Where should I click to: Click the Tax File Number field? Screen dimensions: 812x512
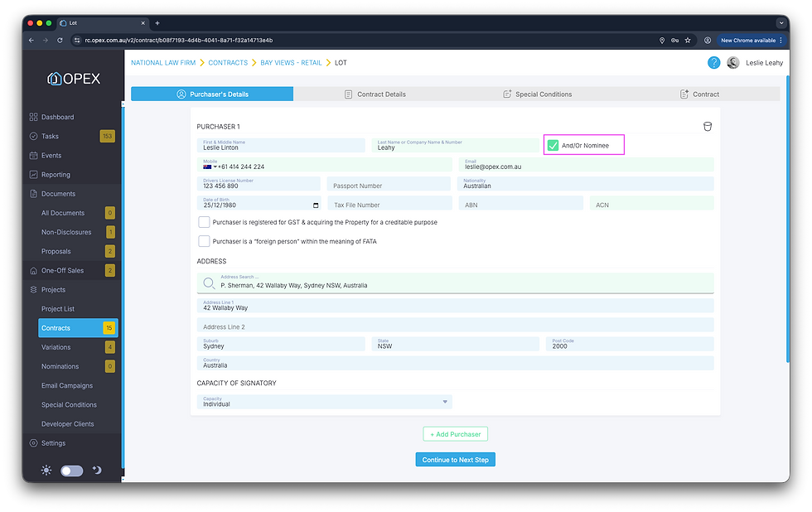click(x=390, y=203)
